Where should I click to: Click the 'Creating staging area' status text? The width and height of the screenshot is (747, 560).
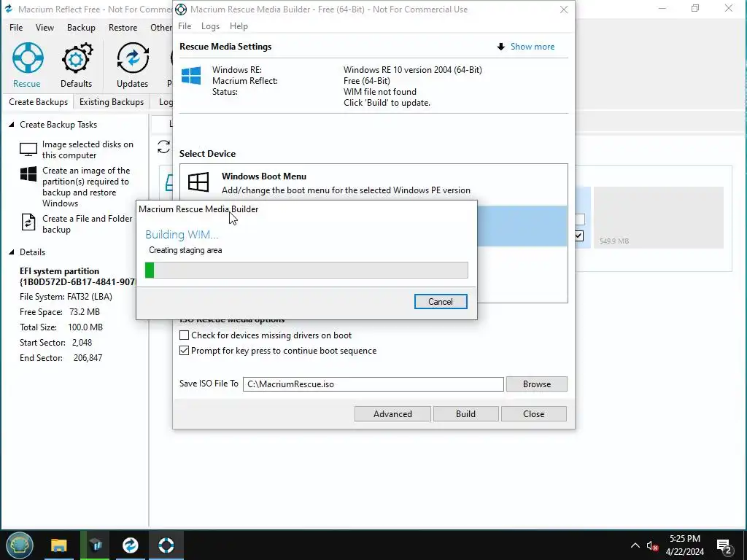185,250
